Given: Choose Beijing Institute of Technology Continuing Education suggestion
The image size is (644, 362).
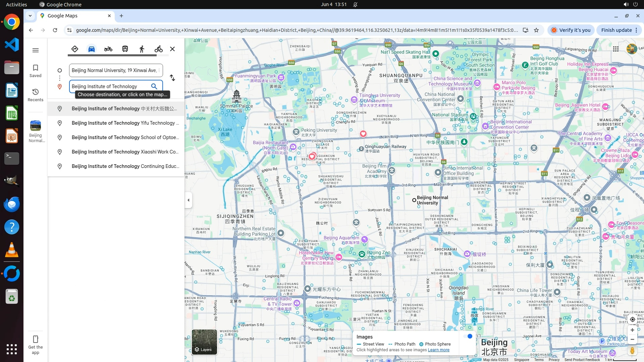Looking at the screenshot, I should (x=125, y=166).
